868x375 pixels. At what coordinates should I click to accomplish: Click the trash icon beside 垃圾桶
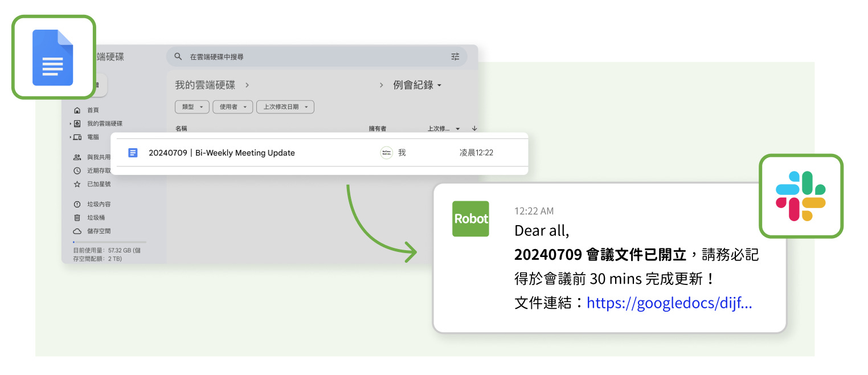tap(77, 218)
